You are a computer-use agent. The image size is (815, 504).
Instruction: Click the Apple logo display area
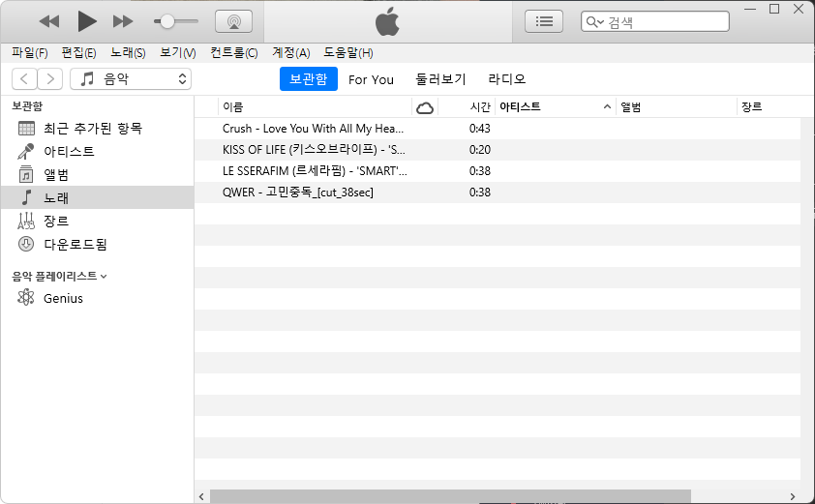pyautogui.click(x=388, y=22)
